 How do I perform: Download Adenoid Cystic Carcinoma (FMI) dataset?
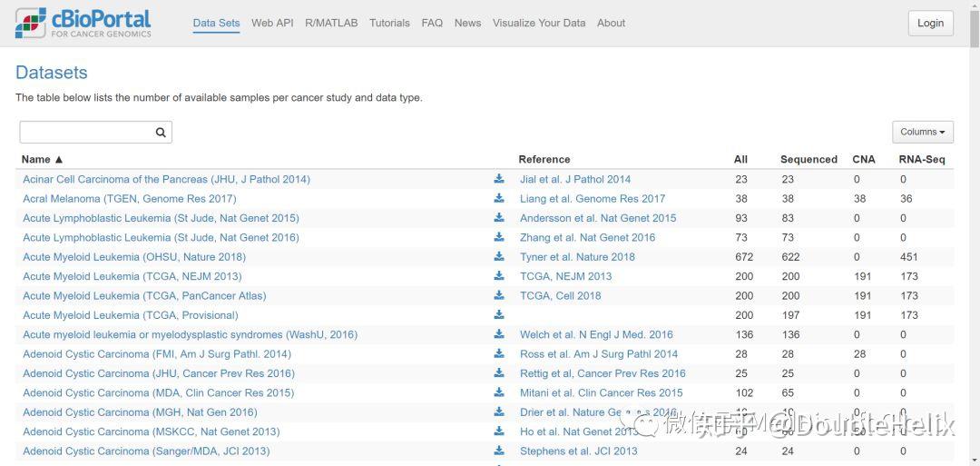pos(499,353)
